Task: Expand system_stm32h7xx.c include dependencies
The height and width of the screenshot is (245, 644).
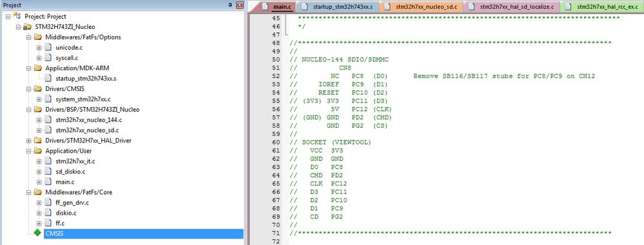Action: [x=39, y=99]
